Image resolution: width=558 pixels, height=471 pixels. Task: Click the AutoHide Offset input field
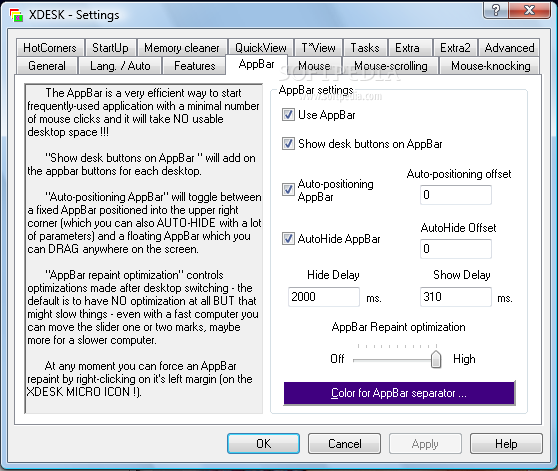tap(456, 249)
